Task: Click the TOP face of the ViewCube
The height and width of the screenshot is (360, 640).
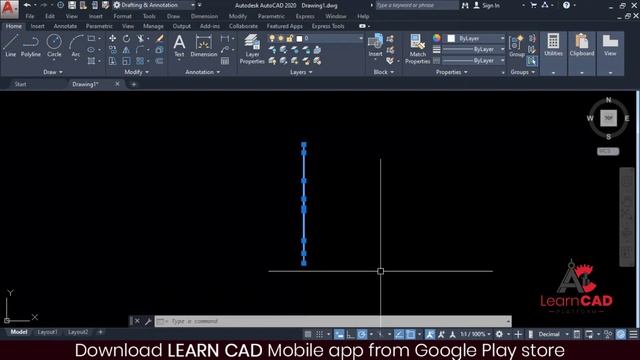Action: coord(608,118)
